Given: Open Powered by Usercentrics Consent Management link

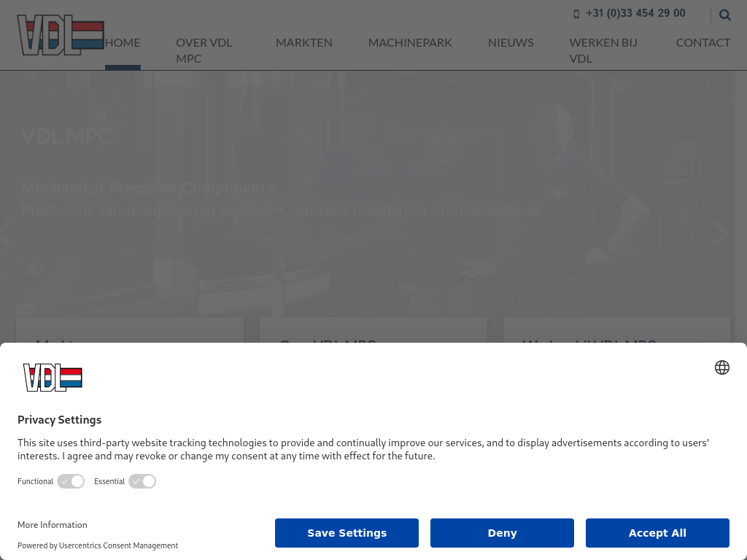Looking at the screenshot, I should [x=98, y=545].
